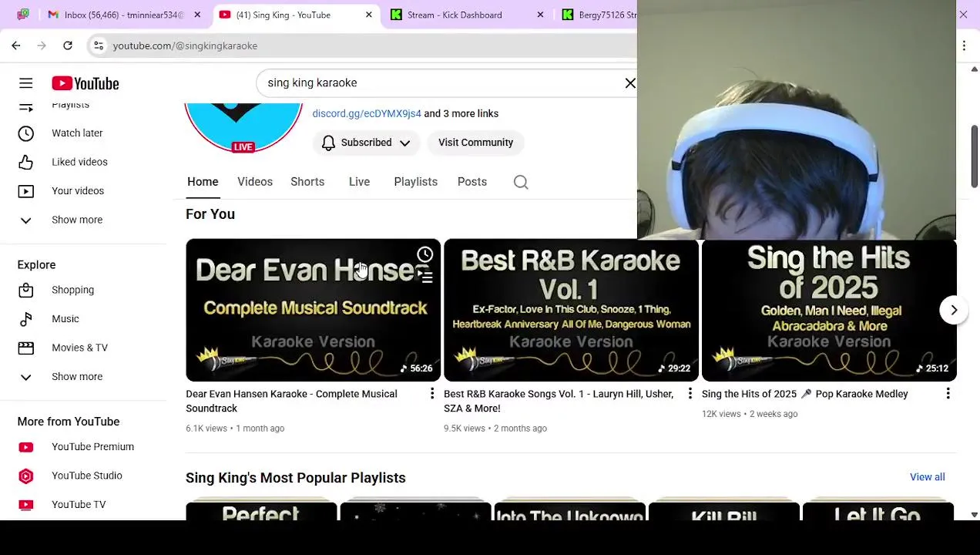Select the channel Videos tab
This screenshot has width=980, height=555.
click(255, 182)
